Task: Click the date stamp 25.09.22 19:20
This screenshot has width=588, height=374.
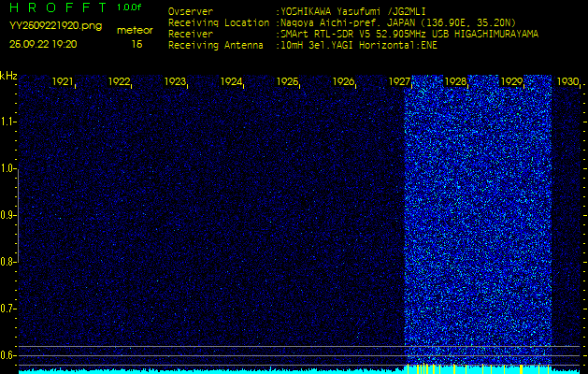Action: [43, 44]
